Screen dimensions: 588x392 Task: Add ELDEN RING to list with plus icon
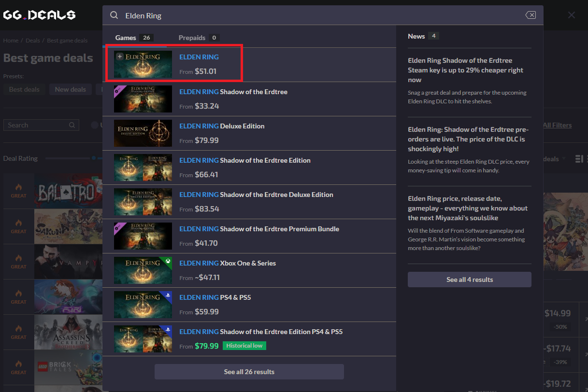(120, 56)
